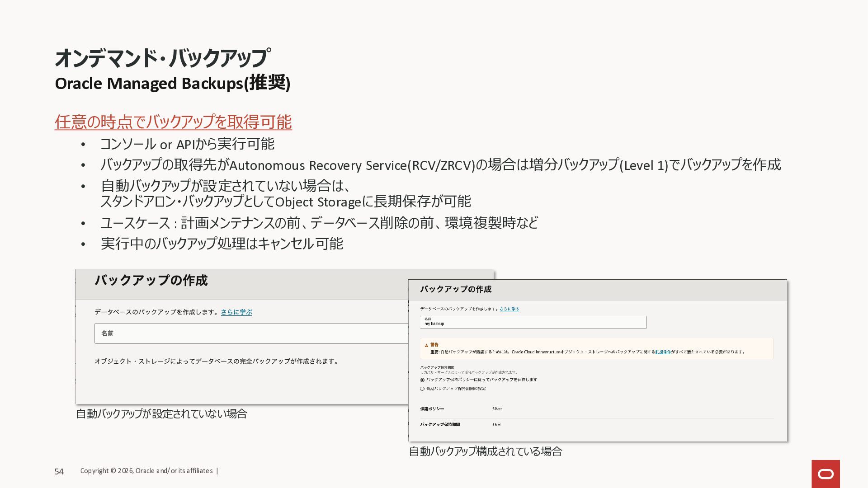Click the name field containing my backup
The width and height of the screenshot is (868, 488).
[533, 322]
